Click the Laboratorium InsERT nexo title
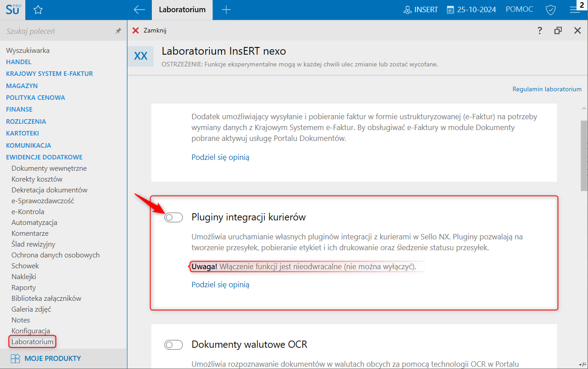This screenshot has width=588, height=369. [224, 51]
